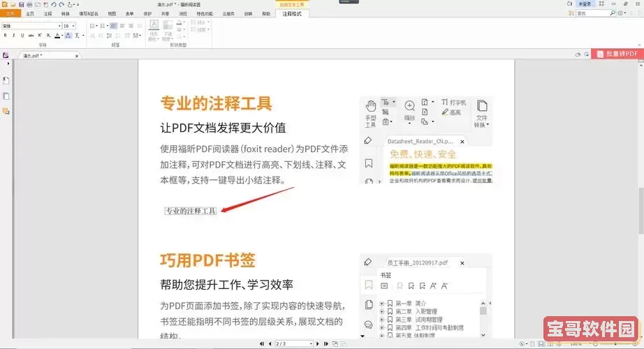Click the zoom slider handle in status bar
Image resolution: width=644 pixels, height=349 pixels.
[x=615, y=343]
